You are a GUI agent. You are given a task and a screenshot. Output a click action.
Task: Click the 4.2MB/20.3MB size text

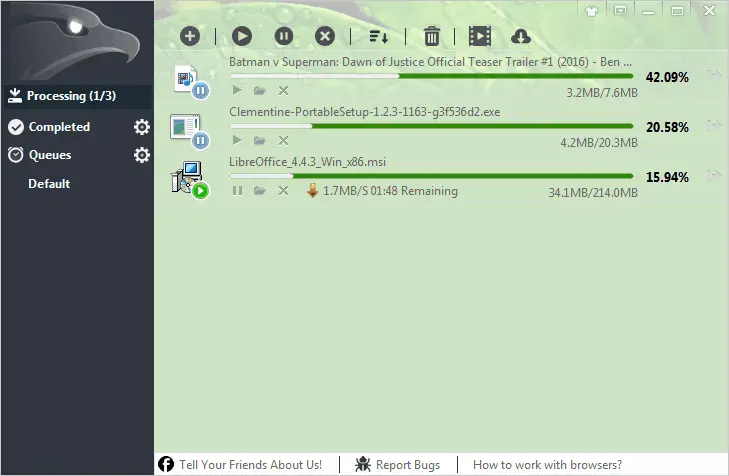[x=599, y=143]
